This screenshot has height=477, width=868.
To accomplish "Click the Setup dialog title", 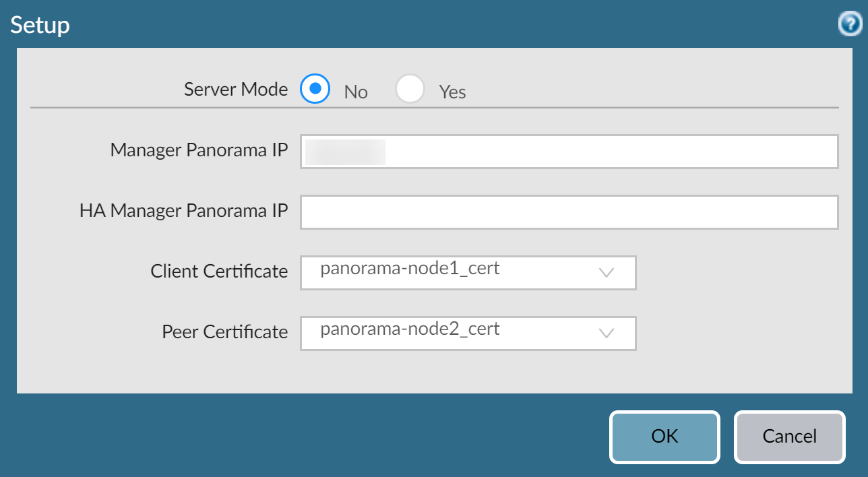I will 40,26.
